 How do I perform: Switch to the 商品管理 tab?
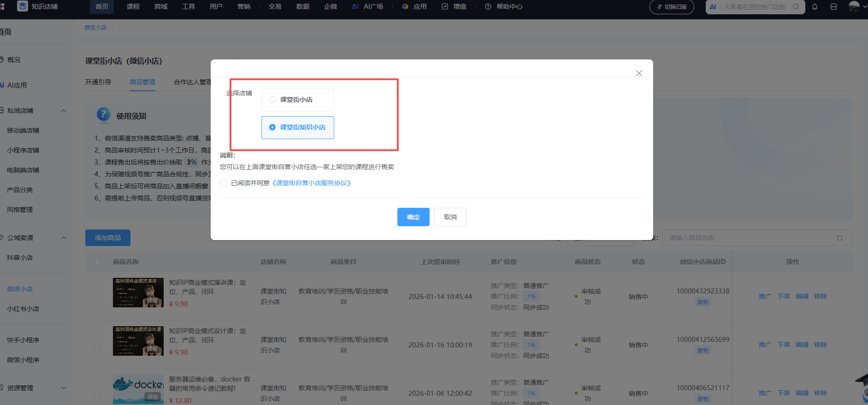point(142,82)
